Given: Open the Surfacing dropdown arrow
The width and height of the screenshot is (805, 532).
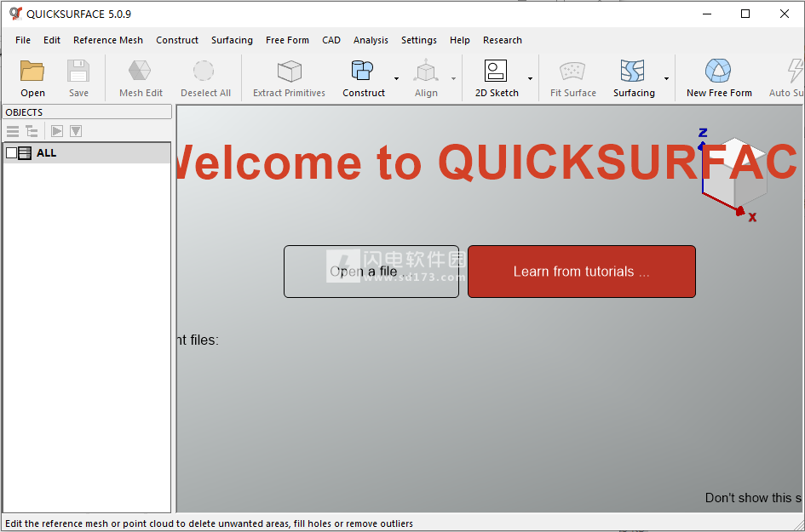Looking at the screenshot, I should [x=666, y=78].
